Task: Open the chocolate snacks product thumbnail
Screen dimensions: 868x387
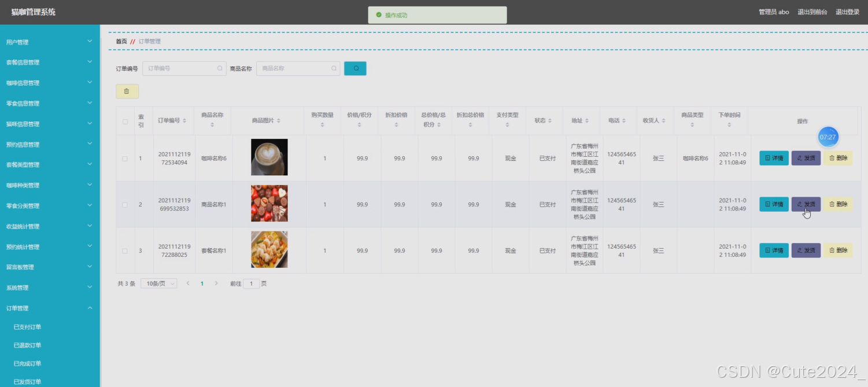Action: (x=269, y=204)
